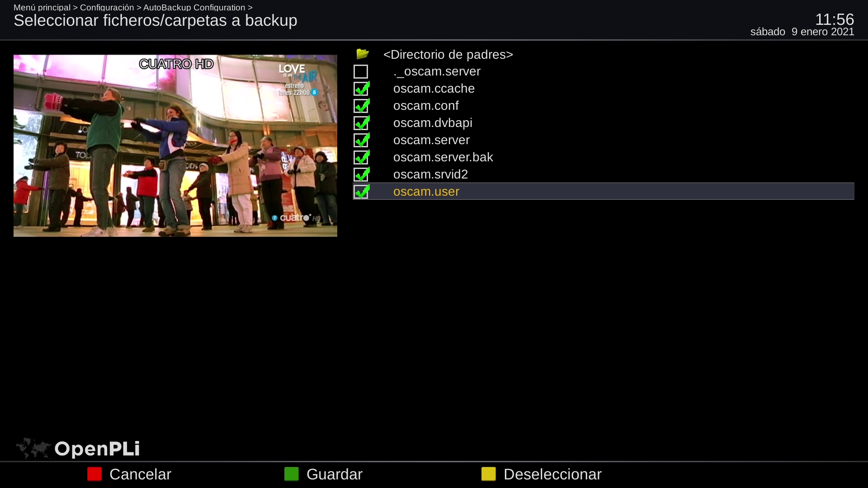This screenshot has width=868, height=488.
Task: Uncheck the oscam.server.bak checkbox
Action: pyautogui.click(x=361, y=157)
